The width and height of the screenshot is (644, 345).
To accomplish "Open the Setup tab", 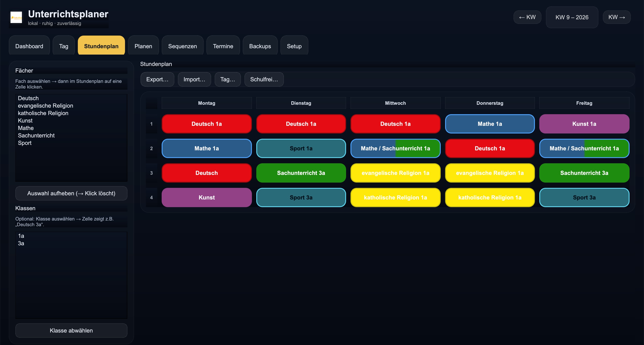I will [294, 46].
